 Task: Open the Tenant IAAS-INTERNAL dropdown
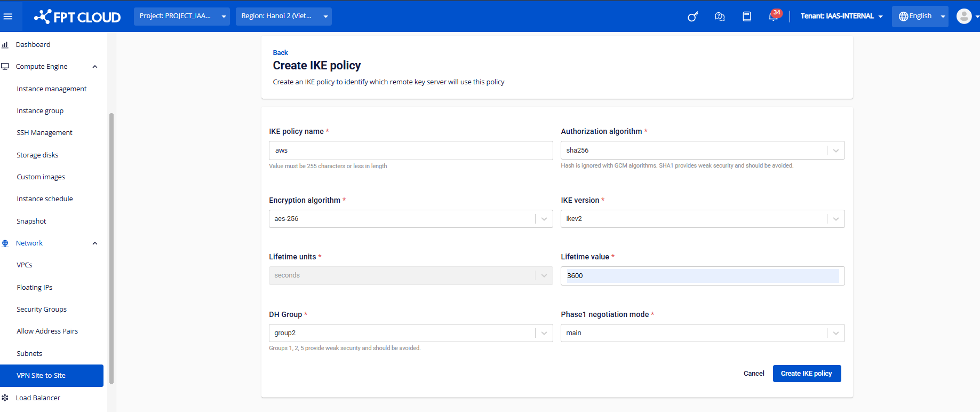tap(841, 17)
